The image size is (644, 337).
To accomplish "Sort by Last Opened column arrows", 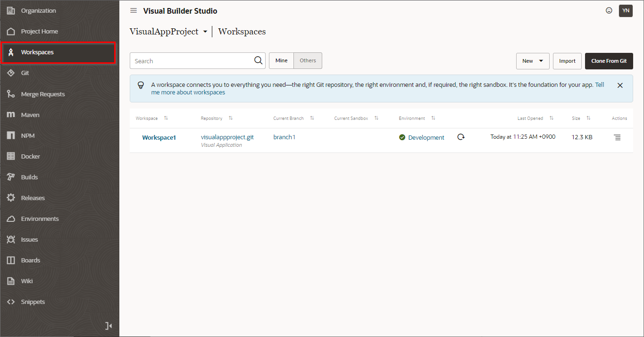I will coord(551,118).
